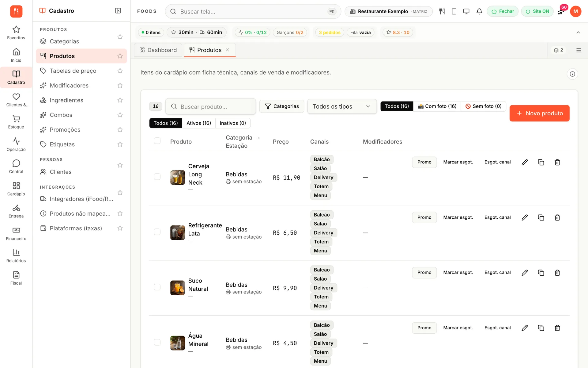Image resolution: width=588 pixels, height=368 pixels.
Task: Close the Produtos tab
Action: pos(228,50)
